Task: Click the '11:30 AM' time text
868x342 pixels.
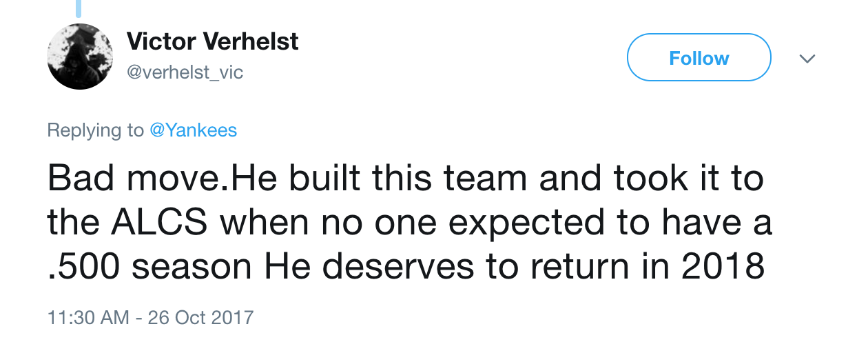Action: click(x=88, y=319)
